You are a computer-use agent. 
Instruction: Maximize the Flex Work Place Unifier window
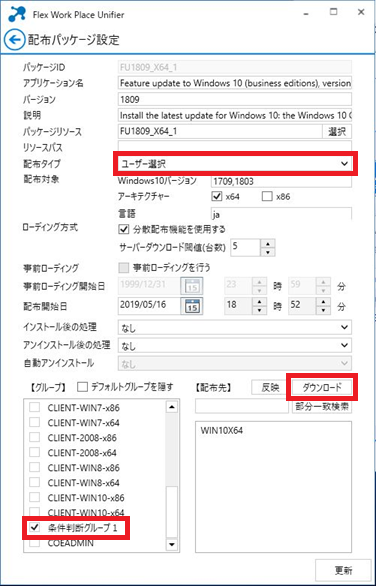tap(333, 12)
